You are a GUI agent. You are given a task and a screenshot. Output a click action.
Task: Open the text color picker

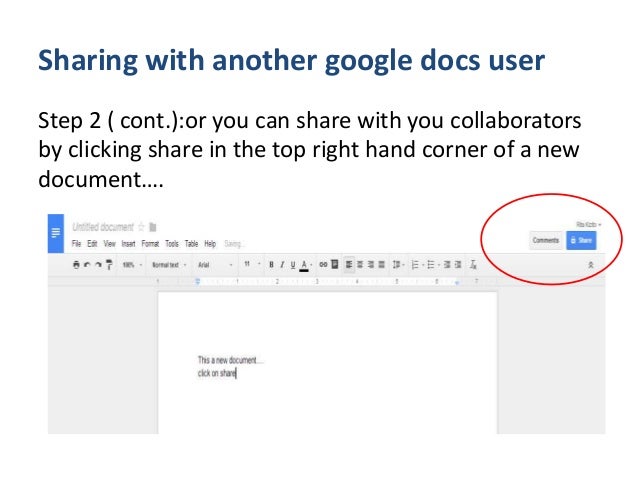coord(304,265)
